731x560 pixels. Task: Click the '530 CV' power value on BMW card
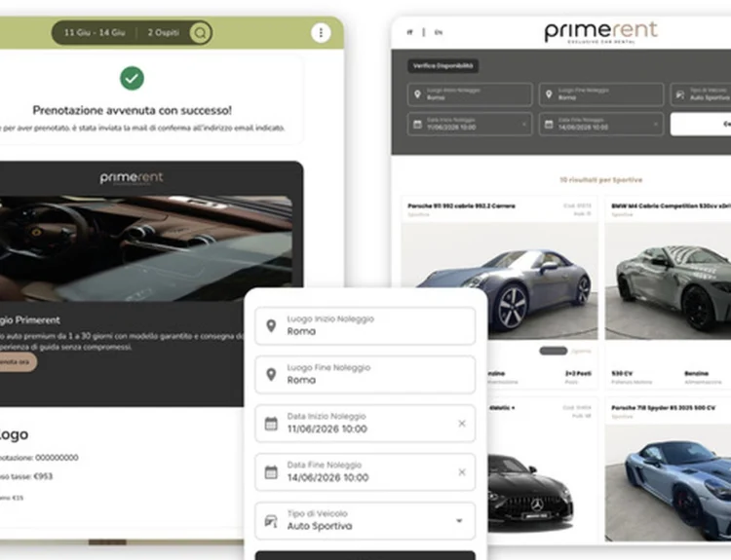point(622,373)
